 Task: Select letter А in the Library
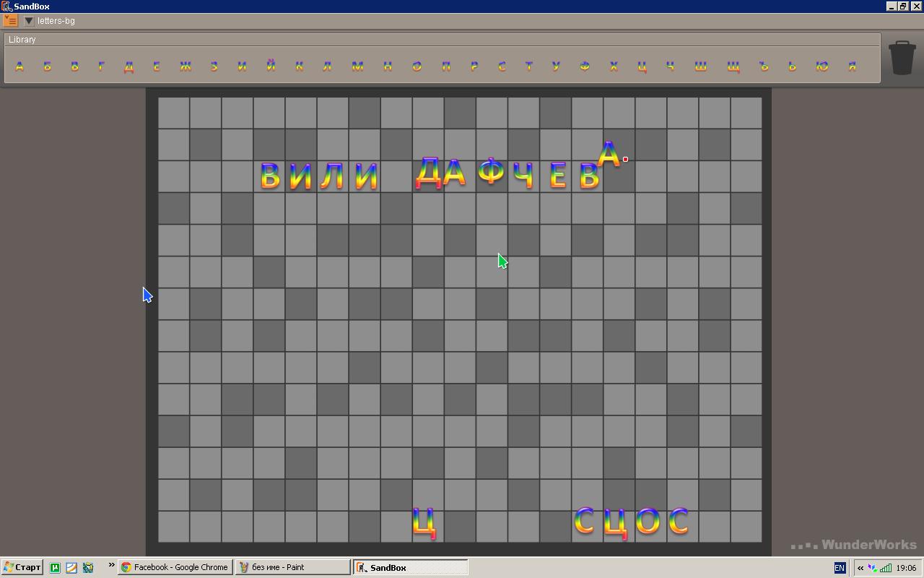point(19,66)
